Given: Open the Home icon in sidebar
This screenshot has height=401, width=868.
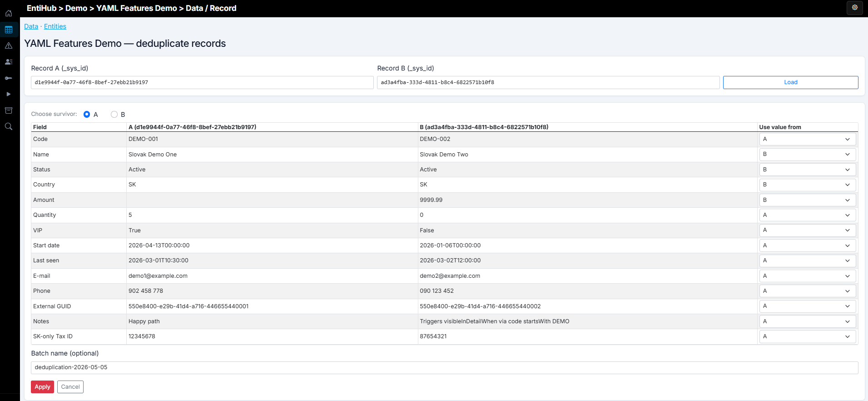Looking at the screenshot, I should pos(9,13).
